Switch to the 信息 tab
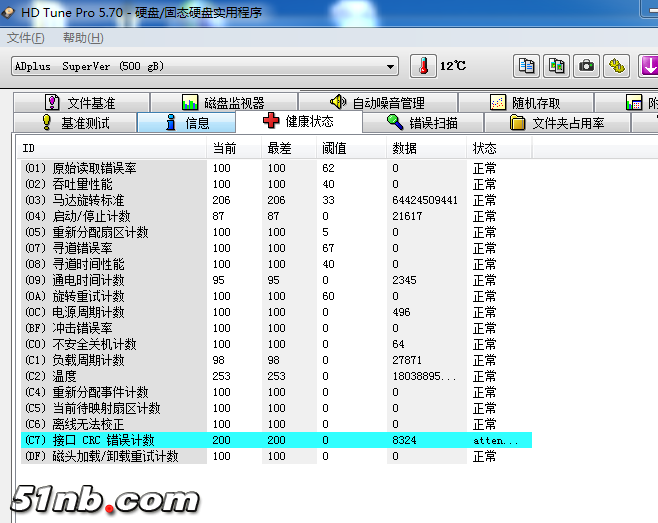Viewport: 658px width, 523px height. pos(186,123)
